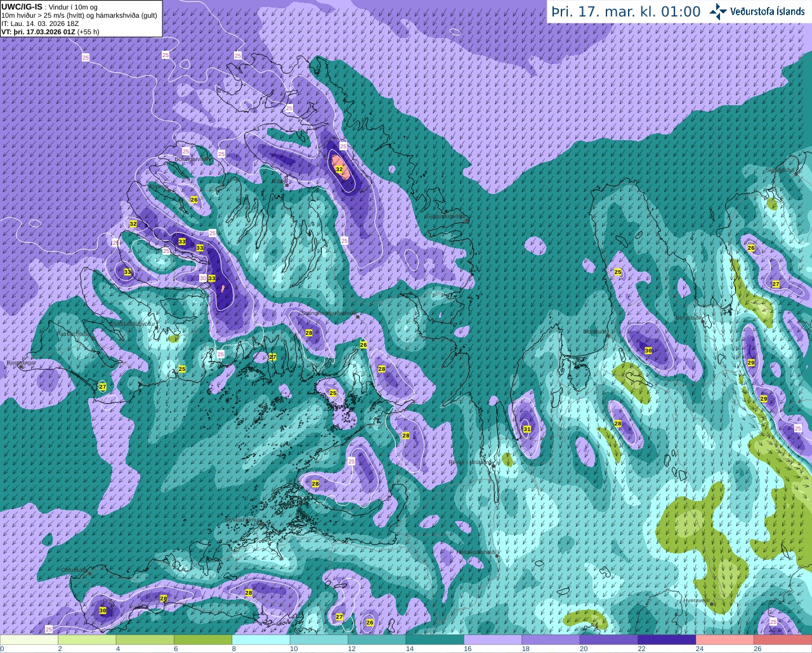Click the Bergstaðir station label
The width and height of the screenshot is (812, 653).
pos(689,317)
